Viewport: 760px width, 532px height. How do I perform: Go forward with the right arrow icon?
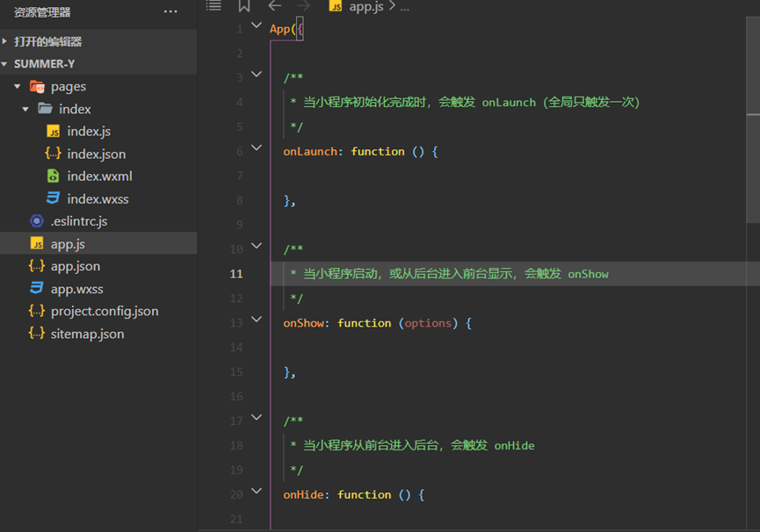click(303, 6)
